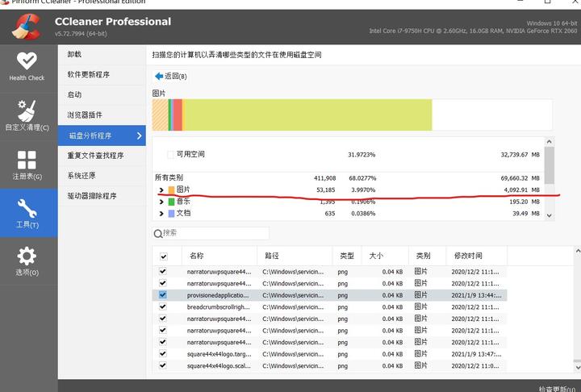Click the 搜索 search field
Screen dimensions: 581x392
click(x=211, y=233)
